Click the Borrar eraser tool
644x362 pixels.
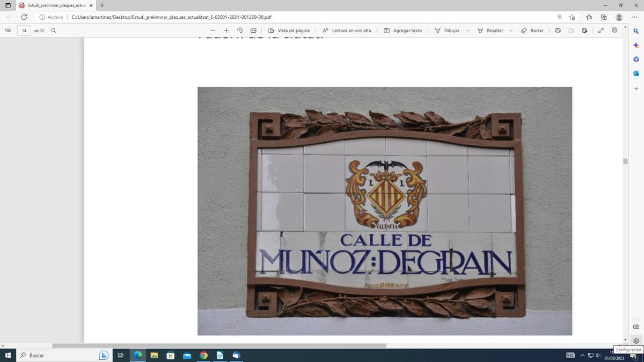pyautogui.click(x=533, y=31)
